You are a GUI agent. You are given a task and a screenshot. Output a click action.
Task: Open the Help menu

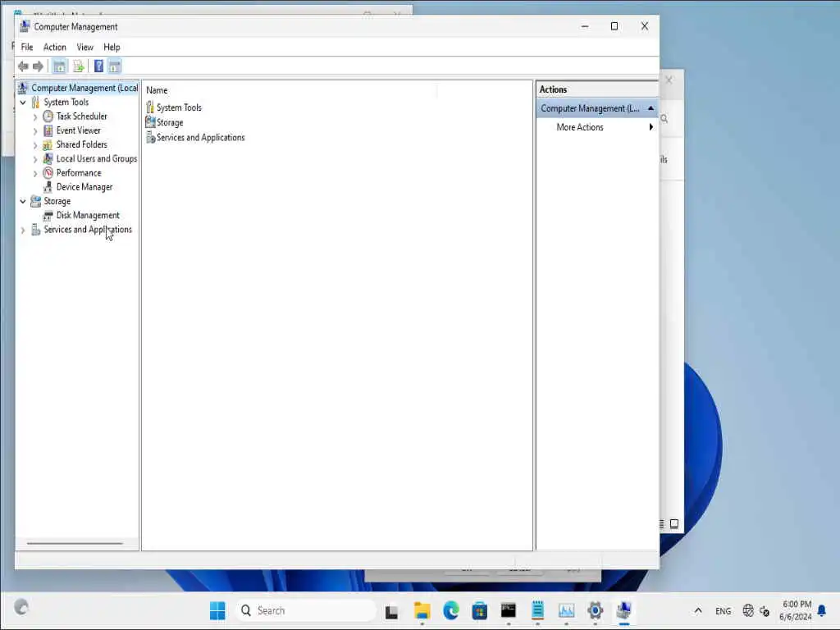click(112, 47)
